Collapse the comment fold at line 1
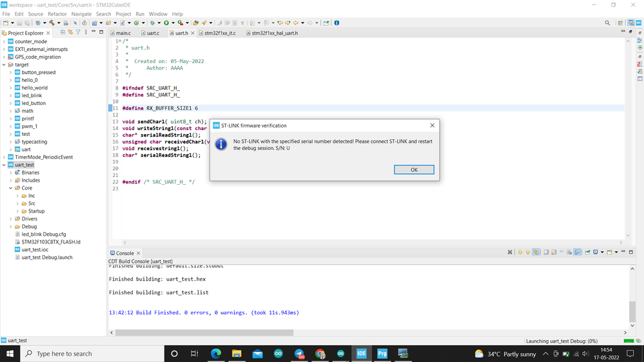The height and width of the screenshot is (362, 644). (120, 41)
